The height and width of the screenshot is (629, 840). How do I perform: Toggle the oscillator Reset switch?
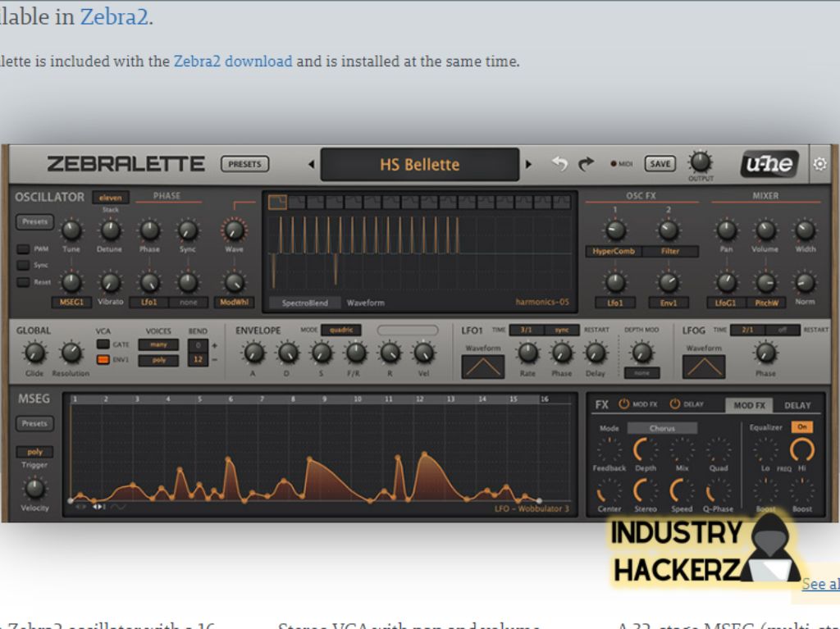click(x=23, y=282)
